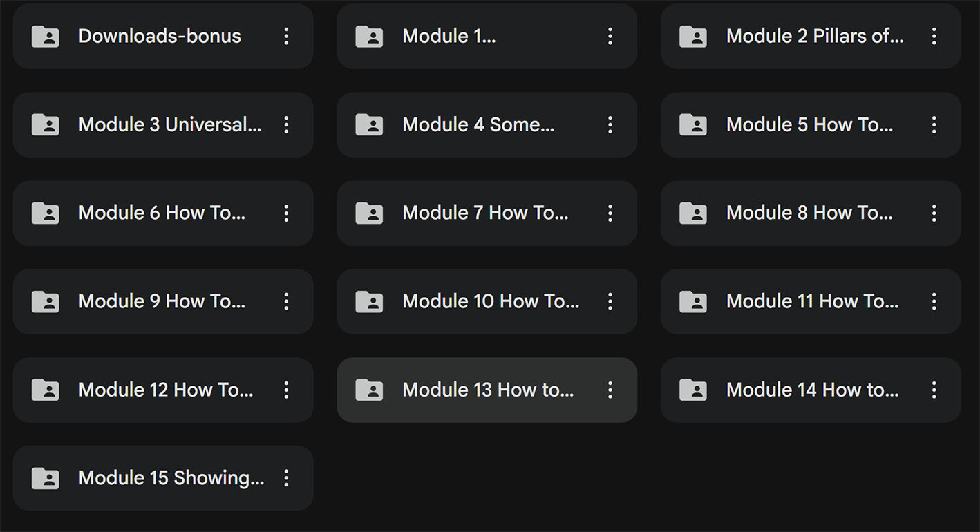The height and width of the screenshot is (532, 980).
Task: Click the Module 11 shared folder icon
Action: (x=693, y=302)
